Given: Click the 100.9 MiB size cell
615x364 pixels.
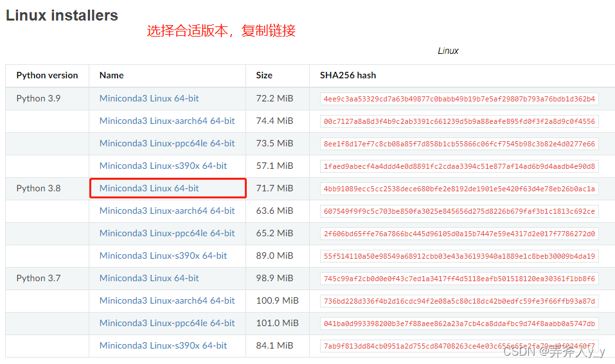Looking at the screenshot, I should [x=278, y=300].
